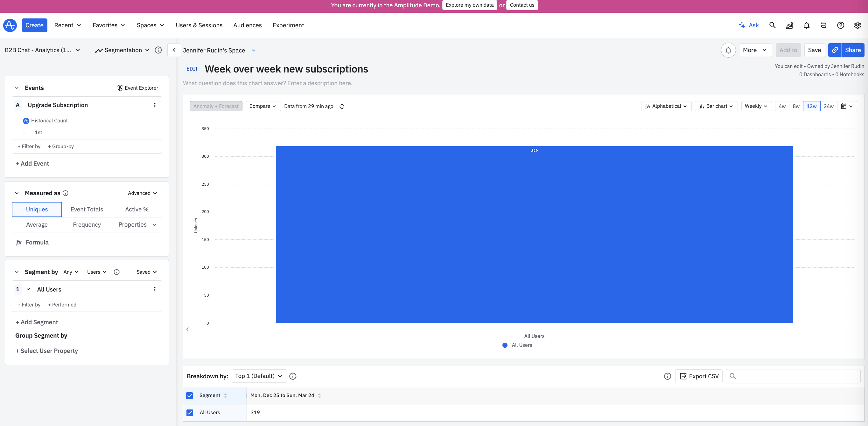Click the notifications bell in top navigation
Viewport: 868px width, 426px height.
coord(806,25)
